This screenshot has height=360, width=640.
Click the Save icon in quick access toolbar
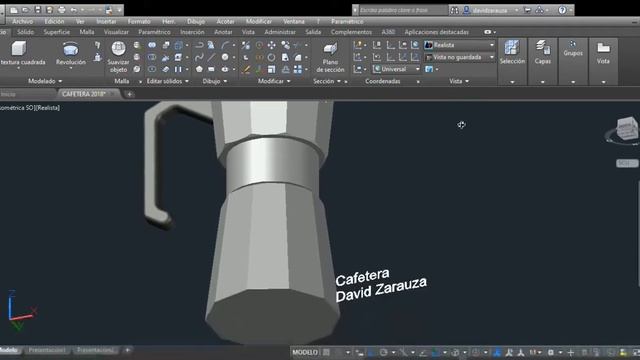coord(38,10)
